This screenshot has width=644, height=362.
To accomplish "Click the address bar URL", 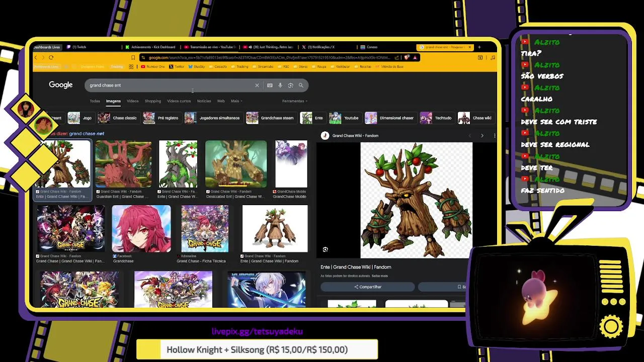I will pyautogui.click(x=269, y=57).
